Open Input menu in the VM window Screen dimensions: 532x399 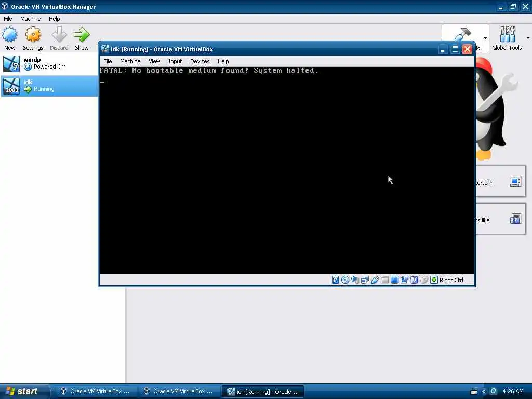[x=175, y=61]
